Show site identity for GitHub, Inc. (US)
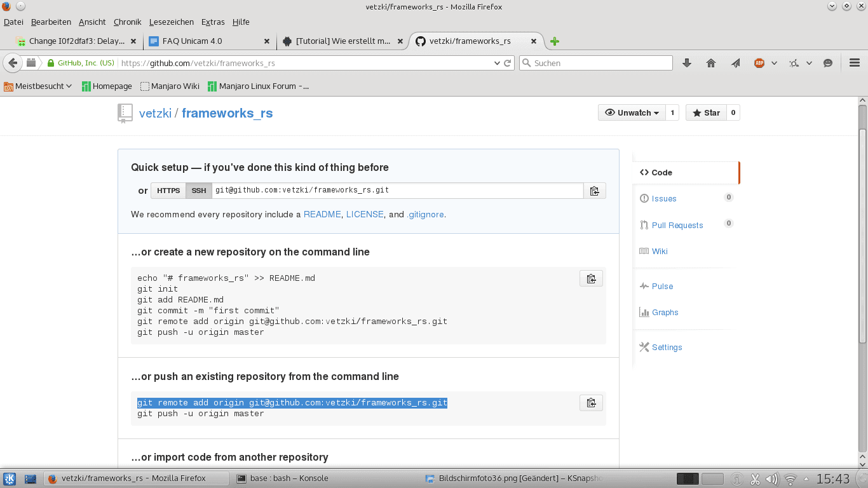The width and height of the screenshot is (868, 488). [81, 63]
